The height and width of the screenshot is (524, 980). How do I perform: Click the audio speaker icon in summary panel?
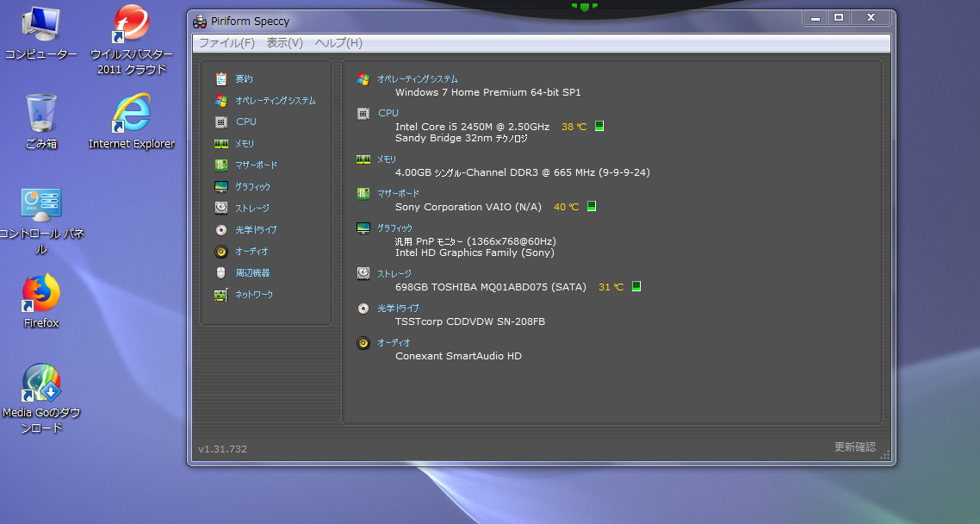(x=363, y=343)
